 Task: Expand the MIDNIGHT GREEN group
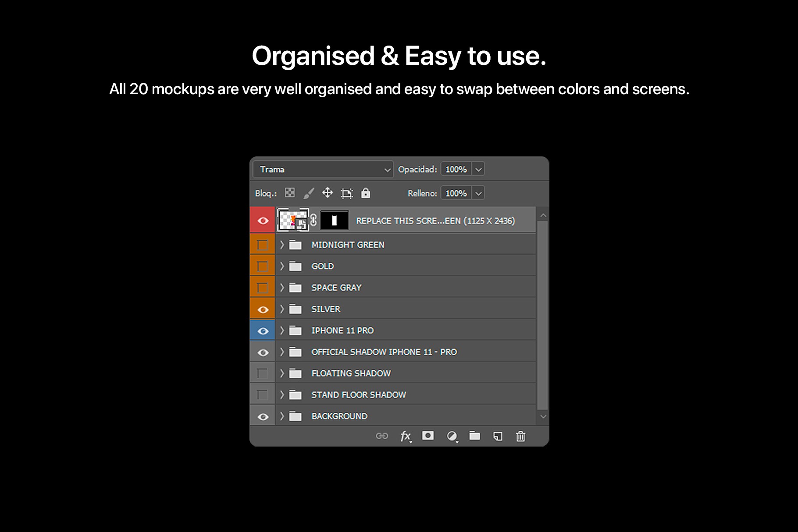(282, 245)
